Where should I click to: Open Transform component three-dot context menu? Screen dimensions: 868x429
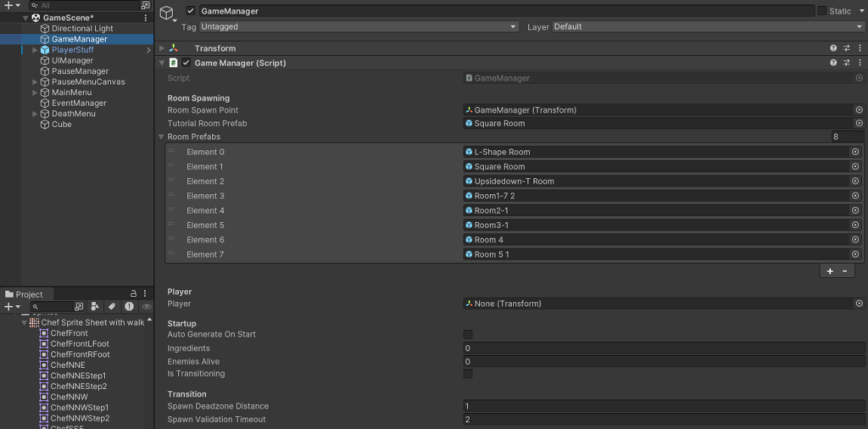pyautogui.click(x=858, y=48)
